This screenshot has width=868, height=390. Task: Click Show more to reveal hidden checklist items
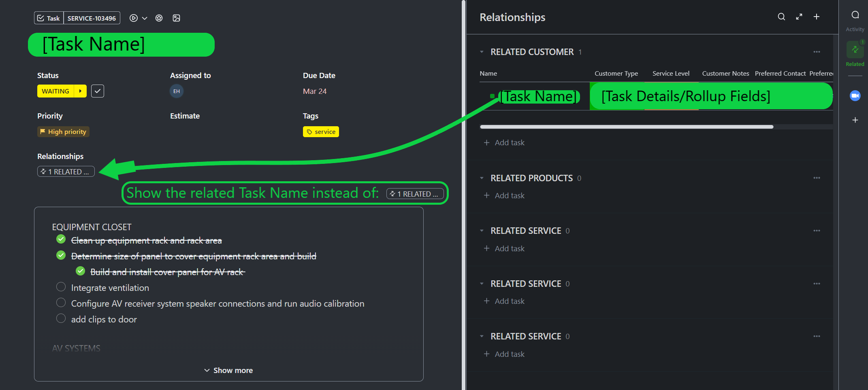pyautogui.click(x=228, y=370)
